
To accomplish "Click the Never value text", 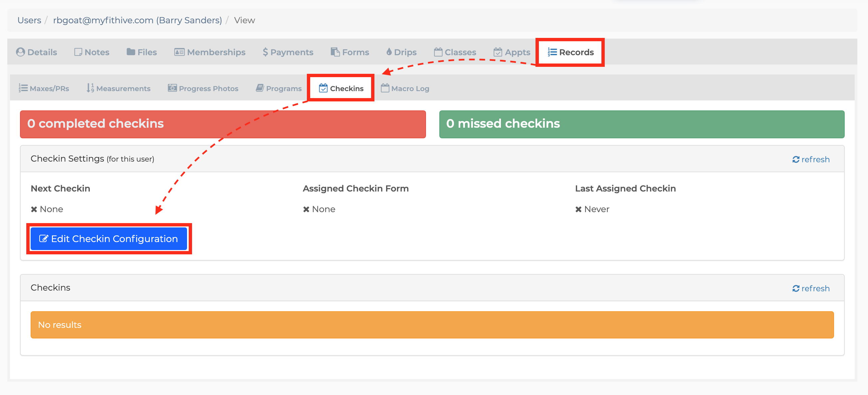I will click(x=597, y=209).
